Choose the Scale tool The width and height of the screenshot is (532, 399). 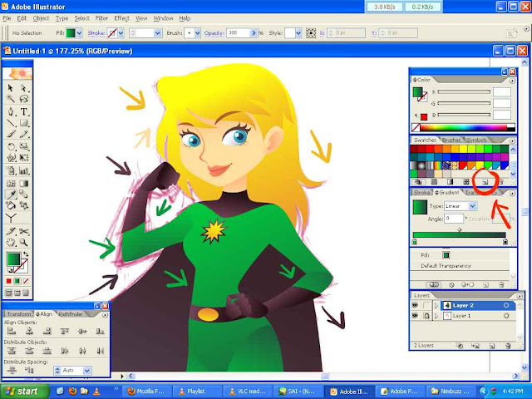click(23, 147)
